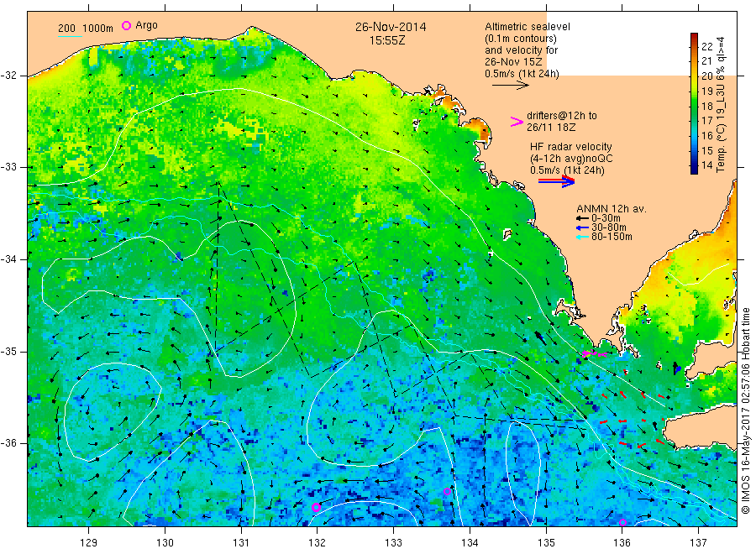Click the latitude axis label -34

(x=8, y=259)
